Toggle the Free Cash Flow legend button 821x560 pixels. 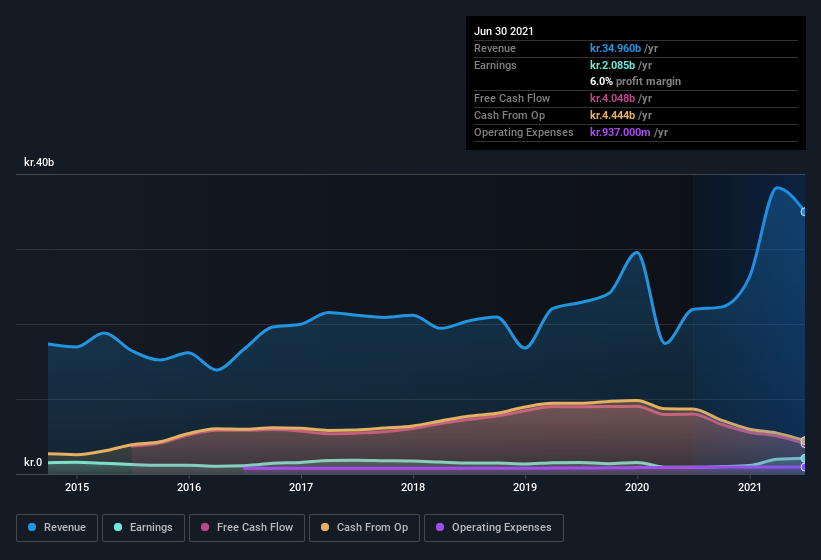(247, 528)
